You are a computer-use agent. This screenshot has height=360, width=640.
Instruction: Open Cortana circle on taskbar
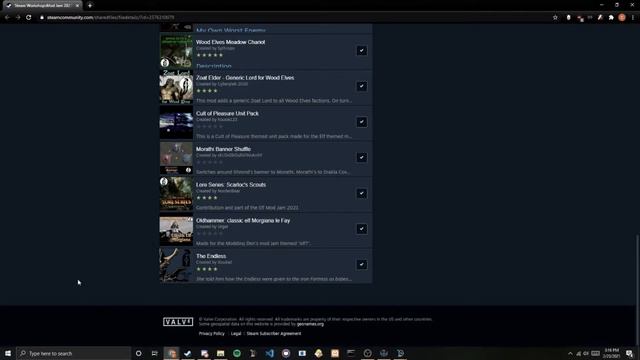tap(138, 353)
